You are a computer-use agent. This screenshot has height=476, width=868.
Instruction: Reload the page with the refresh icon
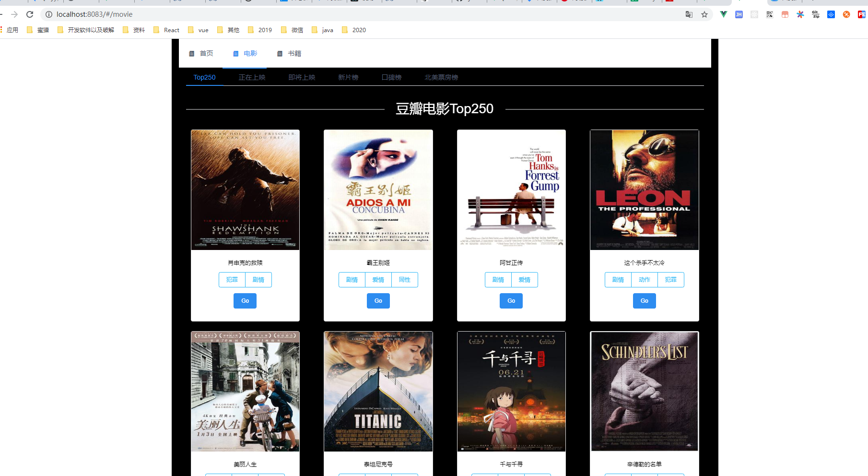[30, 14]
